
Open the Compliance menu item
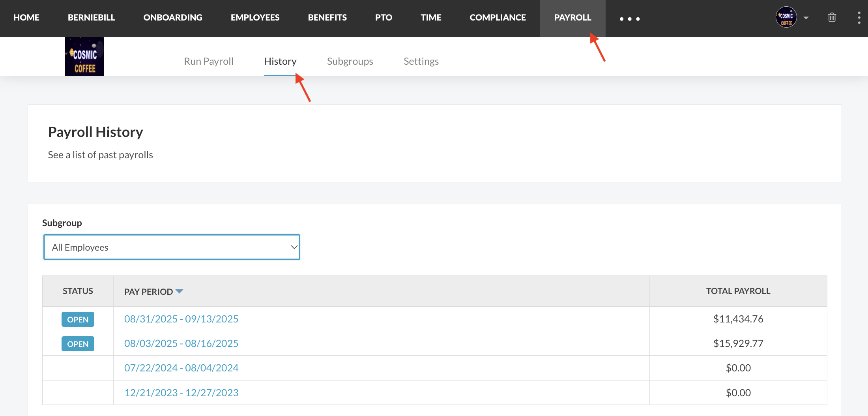(x=498, y=17)
